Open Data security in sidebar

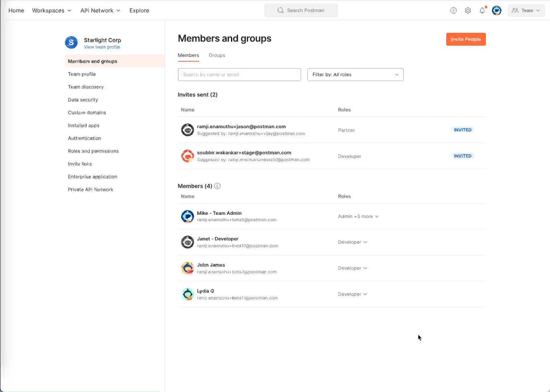tap(83, 100)
